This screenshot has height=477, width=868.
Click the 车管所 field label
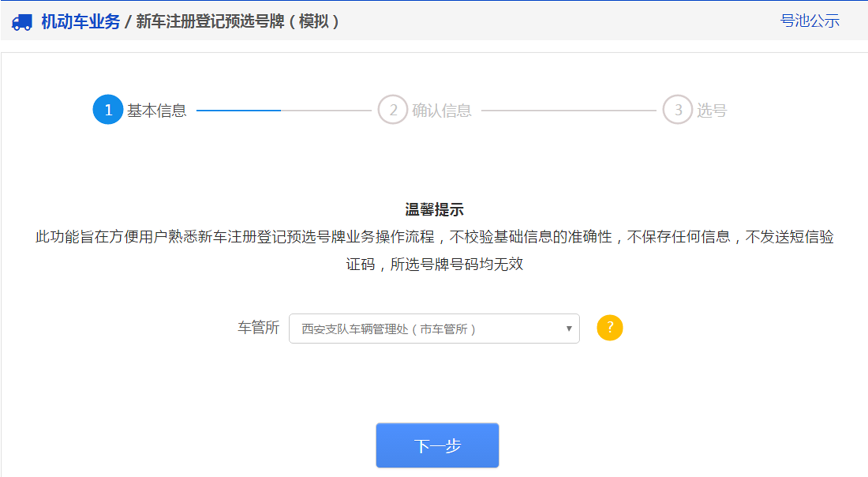pos(259,327)
